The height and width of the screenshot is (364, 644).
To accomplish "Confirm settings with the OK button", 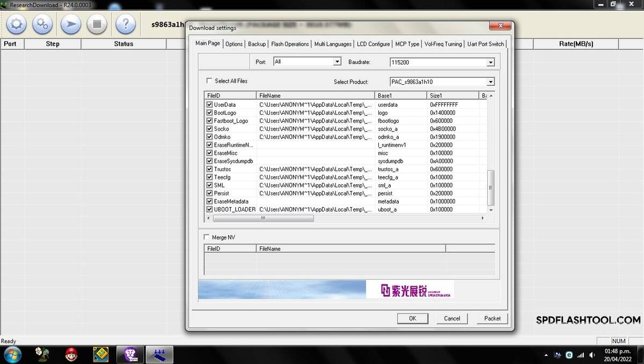I will click(412, 318).
